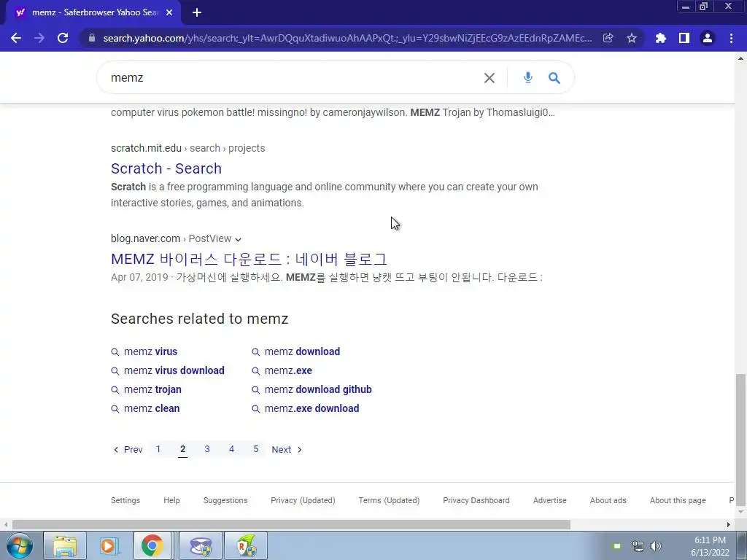The height and width of the screenshot is (560, 747).
Task: Open a new tab with the plus button
Action: 197,12
